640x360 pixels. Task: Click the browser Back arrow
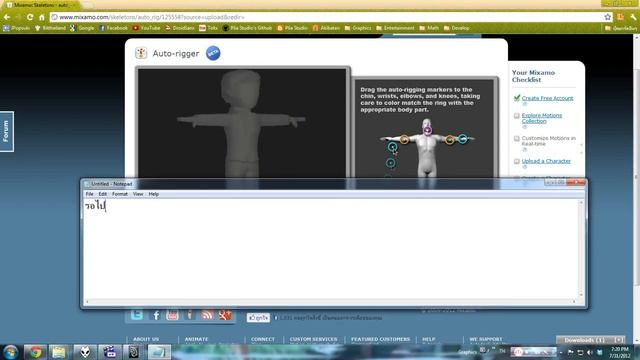(x=7, y=17)
